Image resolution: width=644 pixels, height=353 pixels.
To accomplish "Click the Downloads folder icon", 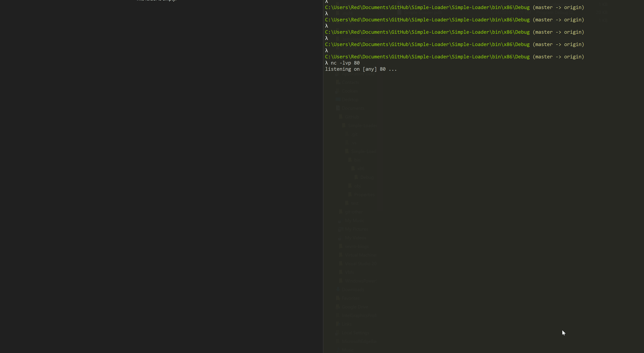I will pyautogui.click(x=338, y=289).
